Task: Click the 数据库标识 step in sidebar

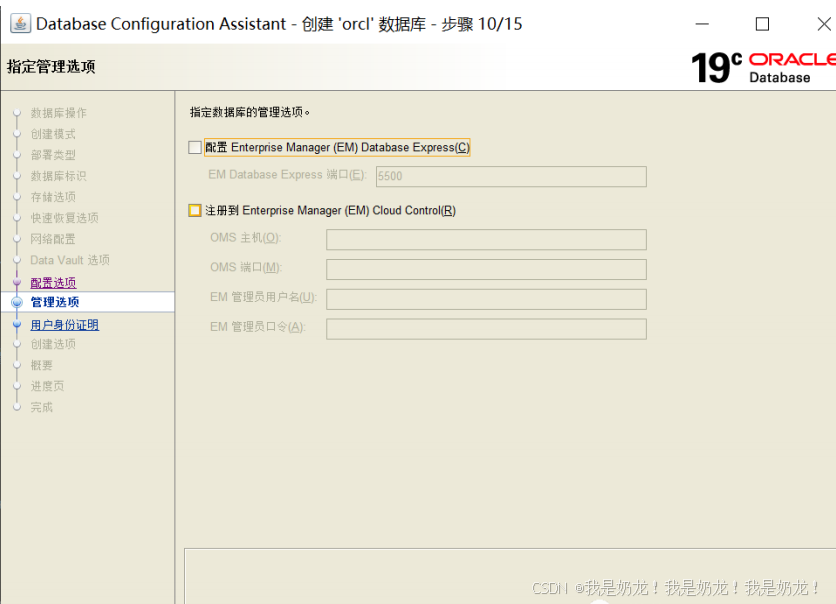Action: click(58, 176)
